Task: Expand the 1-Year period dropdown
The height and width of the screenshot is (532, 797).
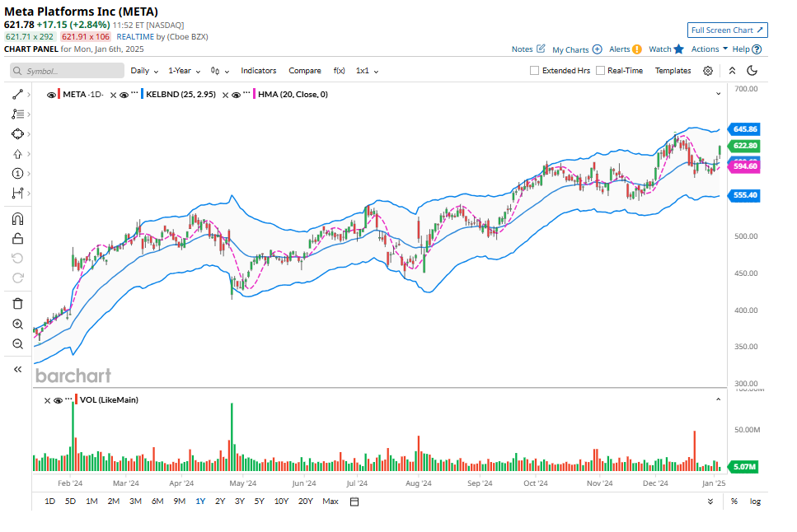Action: tap(184, 71)
